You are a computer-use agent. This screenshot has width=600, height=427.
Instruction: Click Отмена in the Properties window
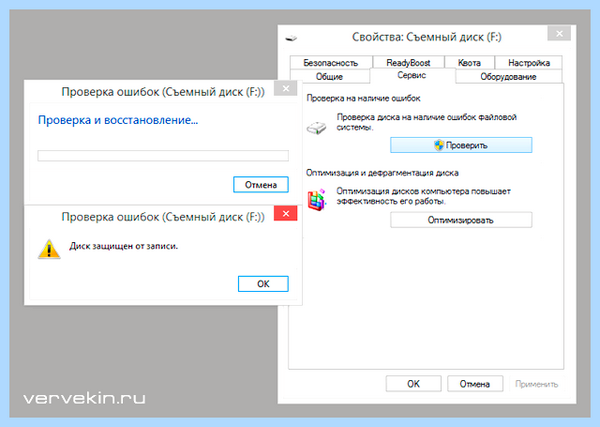click(x=475, y=384)
